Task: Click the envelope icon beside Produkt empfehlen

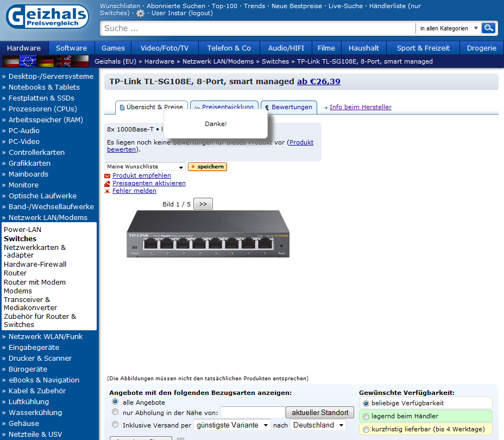Action: (108, 176)
